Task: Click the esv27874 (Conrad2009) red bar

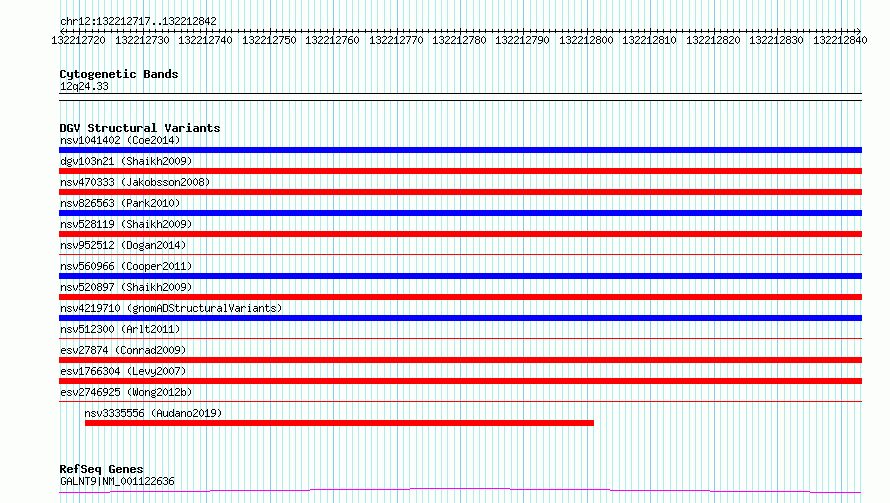Action: tap(460, 360)
